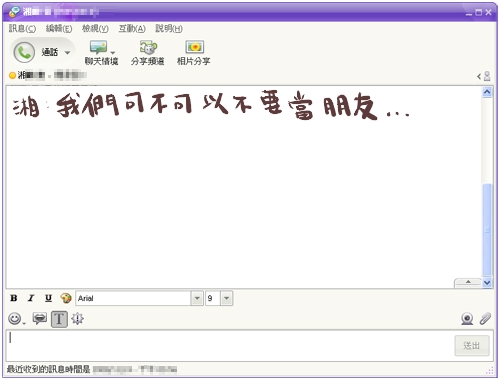Attach a file with the paperclip icon

[485, 319]
